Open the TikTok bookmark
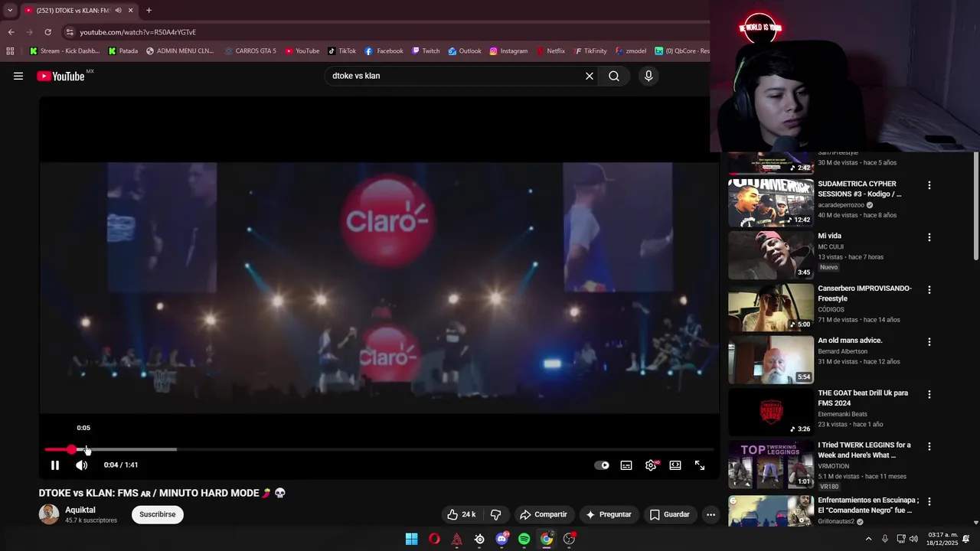Viewport: 980px width, 551px height. click(341, 51)
